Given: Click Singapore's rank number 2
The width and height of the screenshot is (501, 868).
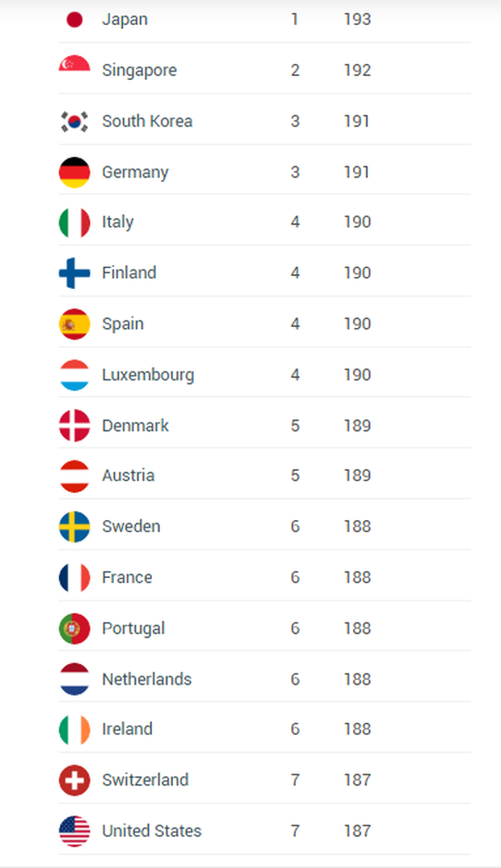Looking at the screenshot, I should pos(295,70).
